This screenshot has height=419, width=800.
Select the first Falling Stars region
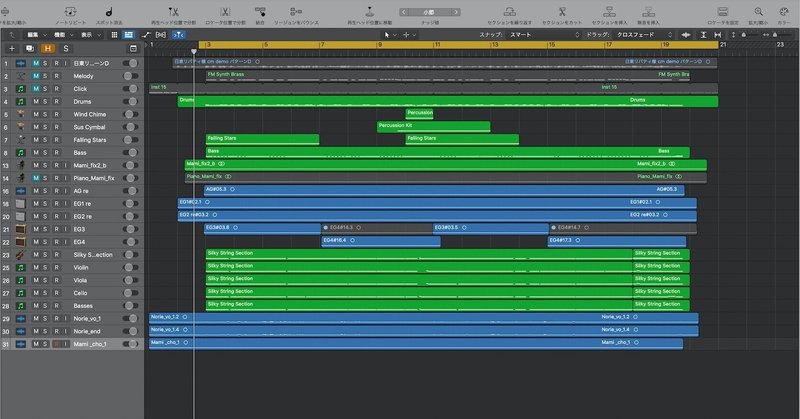click(262, 139)
